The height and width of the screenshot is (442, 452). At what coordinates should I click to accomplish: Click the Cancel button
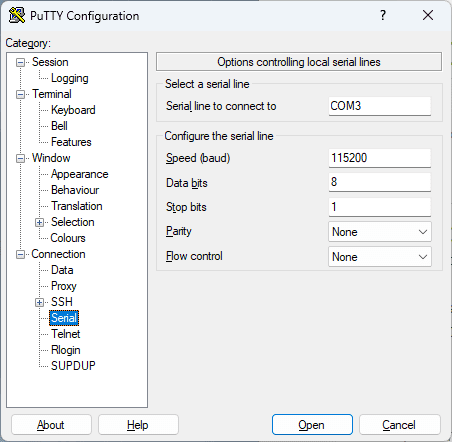pos(399,425)
